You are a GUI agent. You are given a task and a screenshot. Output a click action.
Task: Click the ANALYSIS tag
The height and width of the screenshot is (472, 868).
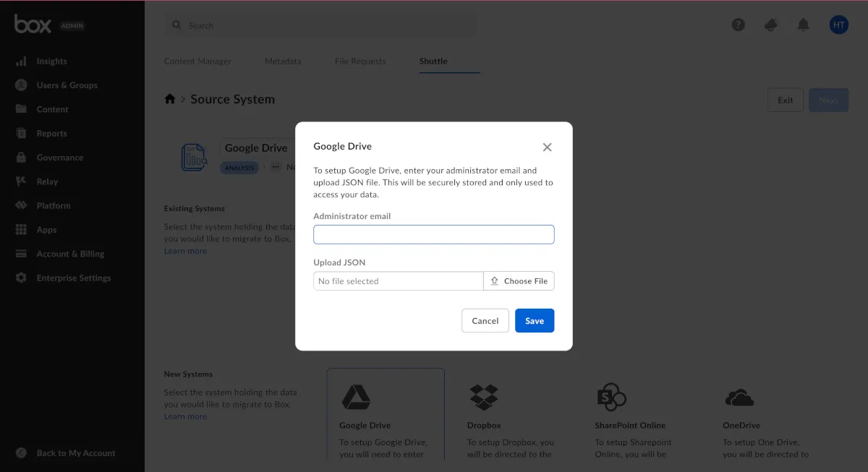[239, 167]
